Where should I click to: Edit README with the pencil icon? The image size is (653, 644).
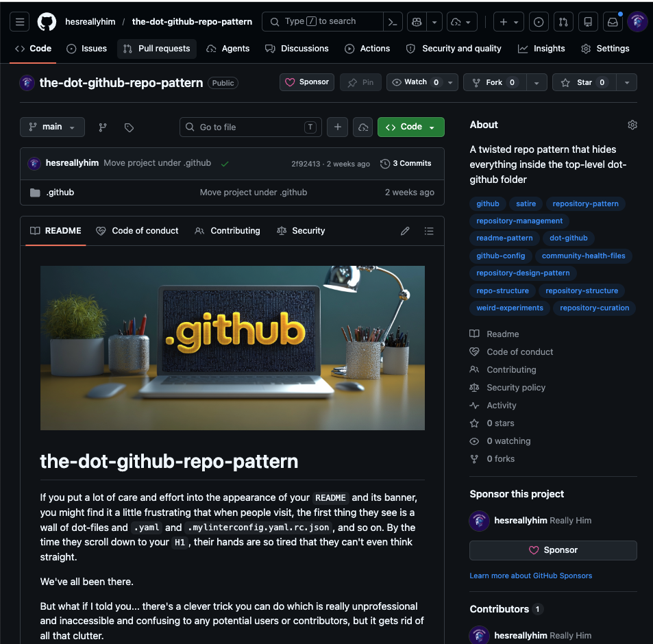tap(405, 231)
